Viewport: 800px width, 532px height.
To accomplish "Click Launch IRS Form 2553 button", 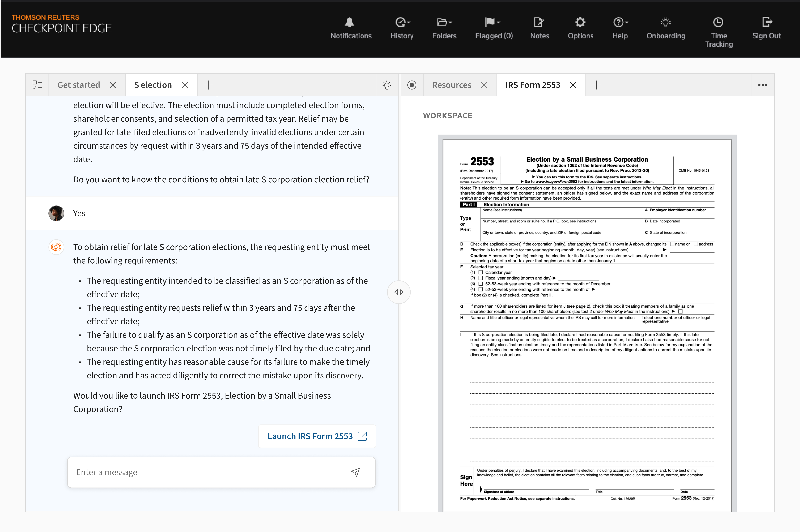I will pos(317,436).
